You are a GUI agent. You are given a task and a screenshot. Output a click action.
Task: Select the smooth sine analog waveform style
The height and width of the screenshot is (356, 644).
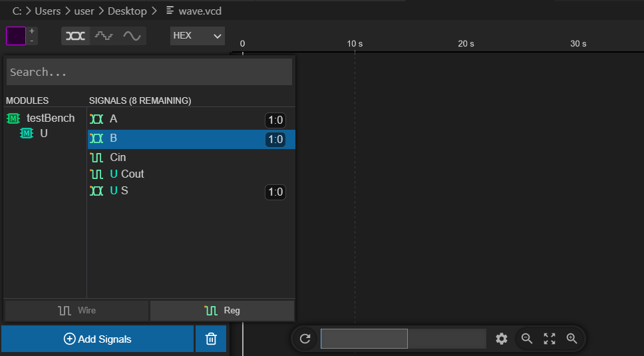tap(132, 36)
